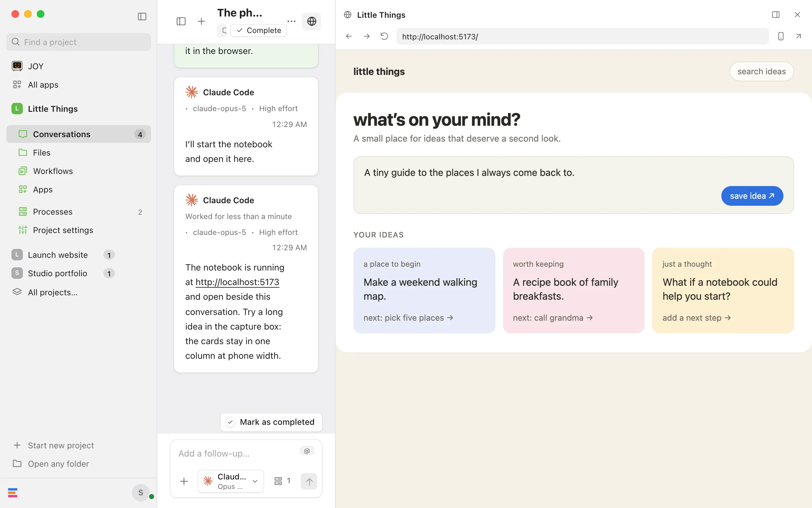Close the Little Things preview panel
The height and width of the screenshot is (508, 812).
[x=797, y=15]
